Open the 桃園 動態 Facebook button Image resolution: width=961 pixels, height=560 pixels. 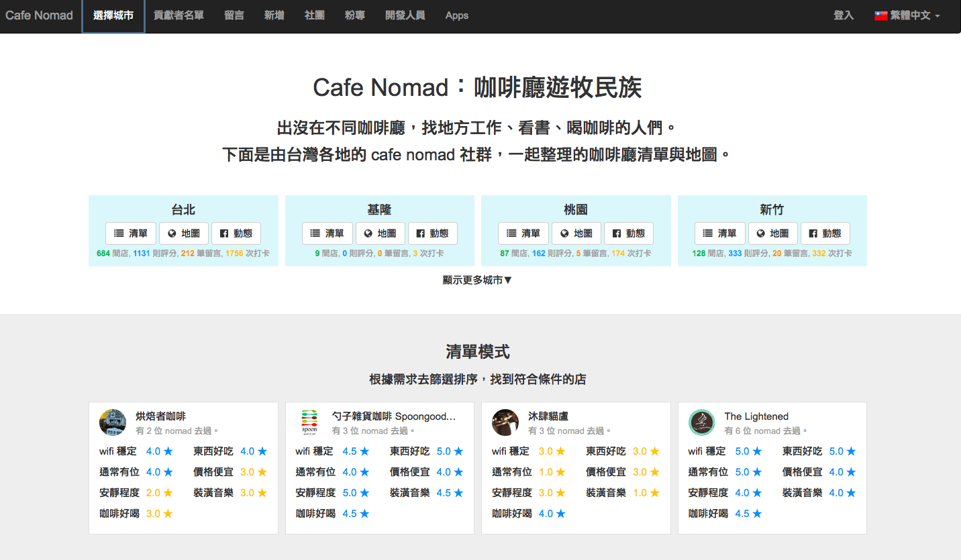pos(629,233)
